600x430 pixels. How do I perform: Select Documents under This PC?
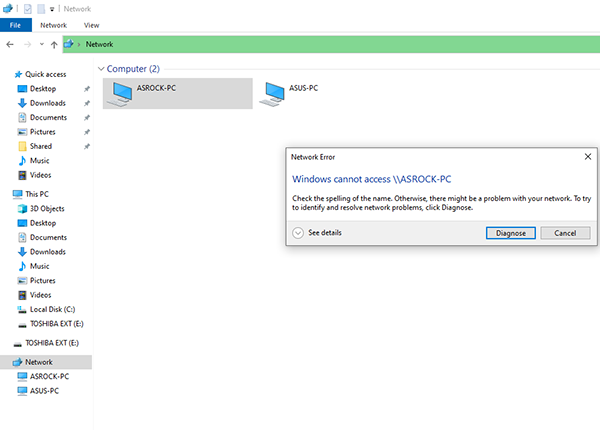click(46, 237)
